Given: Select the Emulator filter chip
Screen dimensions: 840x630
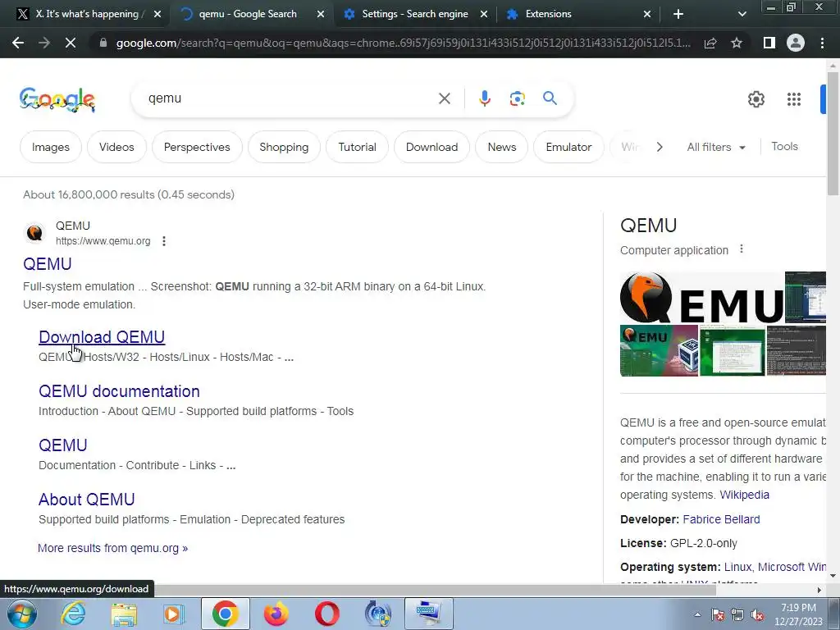Looking at the screenshot, I should [x=568, y=147].
